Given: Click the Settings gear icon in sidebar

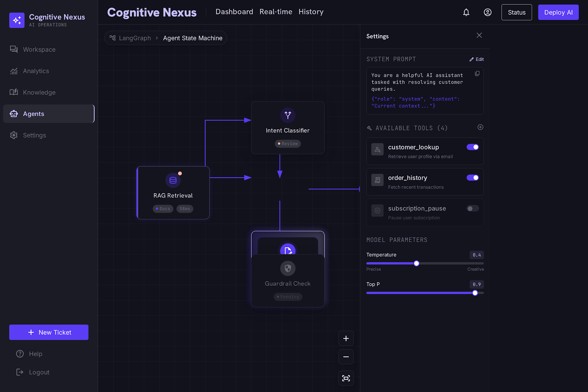Looking at the screenshot, I should pyautogui.click(x=14, y=135).
